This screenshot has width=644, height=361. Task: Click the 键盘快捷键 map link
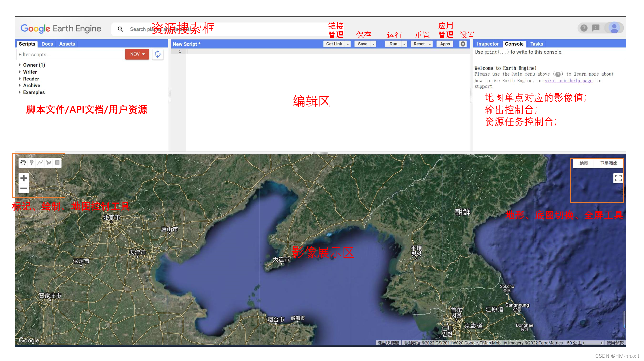(388, 343)
